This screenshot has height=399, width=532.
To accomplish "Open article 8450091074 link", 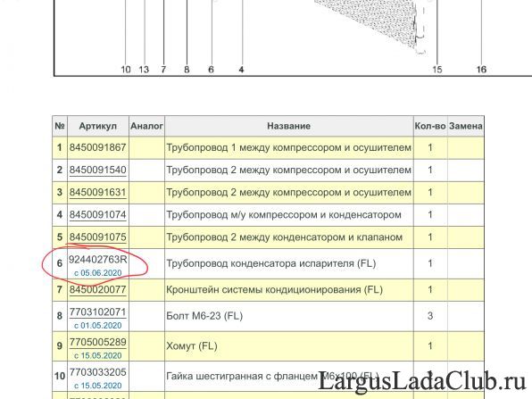I will click(x=97, y=214).
